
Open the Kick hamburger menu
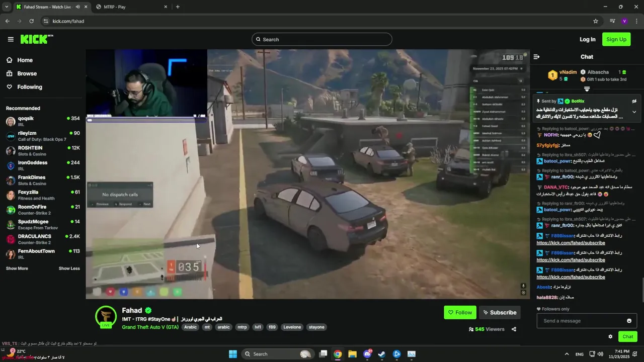pyautogui.click(x=11, y=39)
